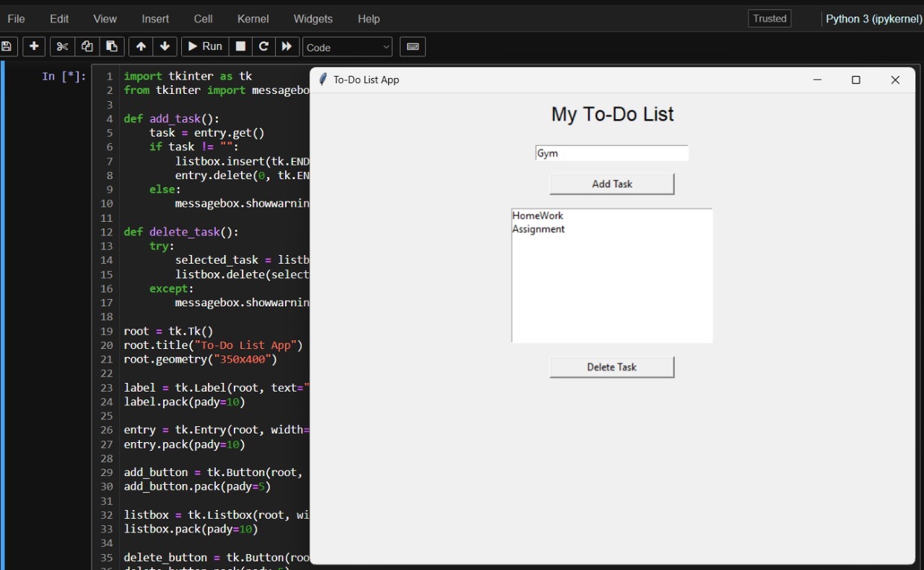Open the cell type dropdown showing Code
This screenshot has height=570, width=924.
347,46
